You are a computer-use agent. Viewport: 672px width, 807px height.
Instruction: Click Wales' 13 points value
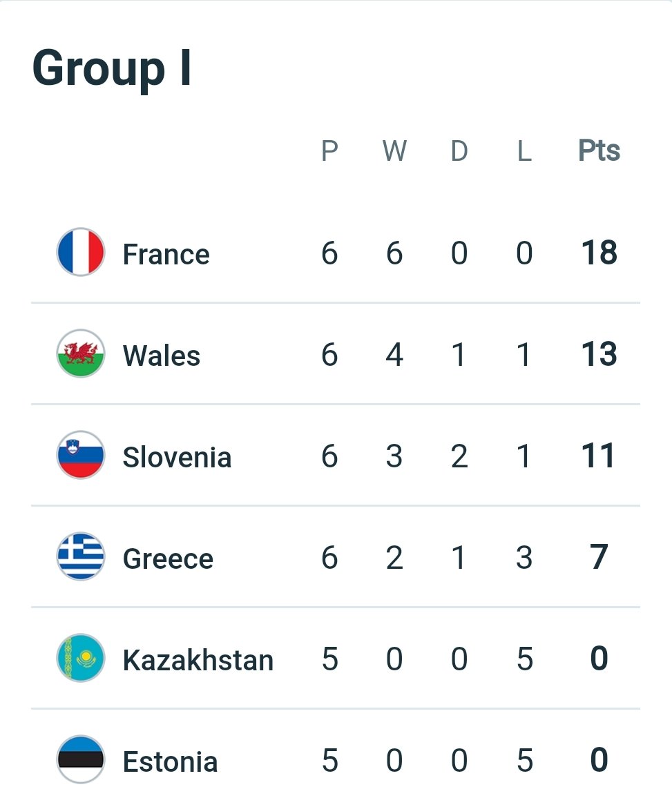pos(599,354)
